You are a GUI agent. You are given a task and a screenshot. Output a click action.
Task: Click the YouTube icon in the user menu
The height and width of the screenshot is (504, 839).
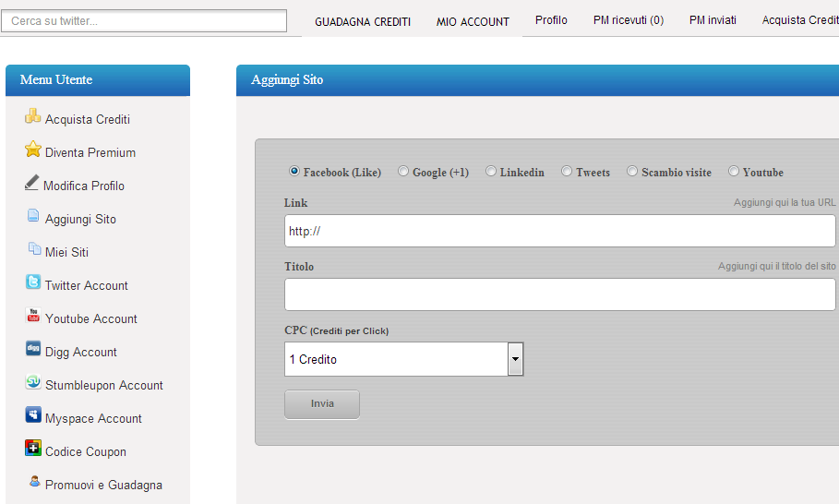tap(33, 315)
